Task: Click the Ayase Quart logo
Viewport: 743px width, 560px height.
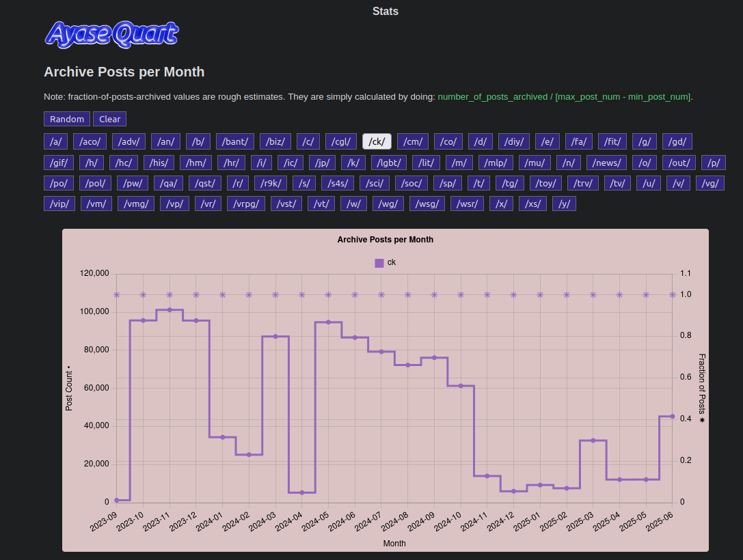Action: coord(112,35)
